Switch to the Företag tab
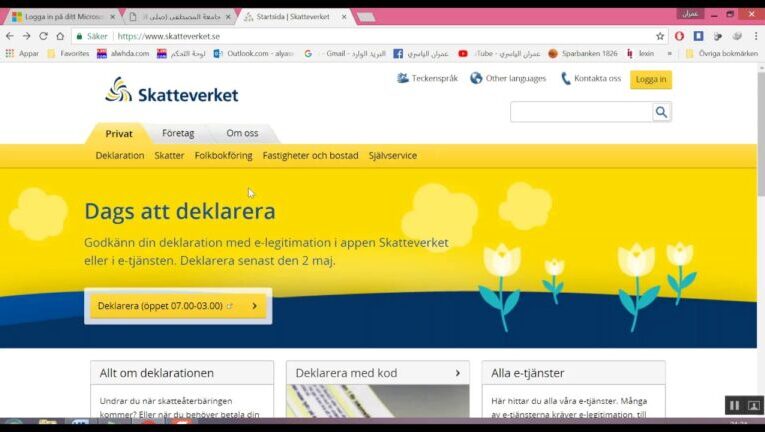Viewport: 765px width, 432px height. pos(178,133)
